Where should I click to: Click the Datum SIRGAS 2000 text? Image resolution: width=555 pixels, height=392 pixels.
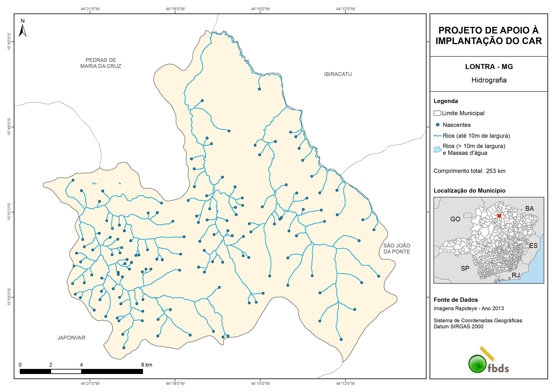(x=458, y=327)
